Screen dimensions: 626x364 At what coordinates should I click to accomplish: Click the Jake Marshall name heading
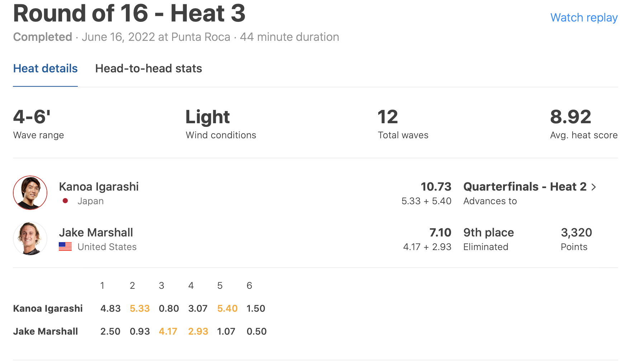(96, 233)
